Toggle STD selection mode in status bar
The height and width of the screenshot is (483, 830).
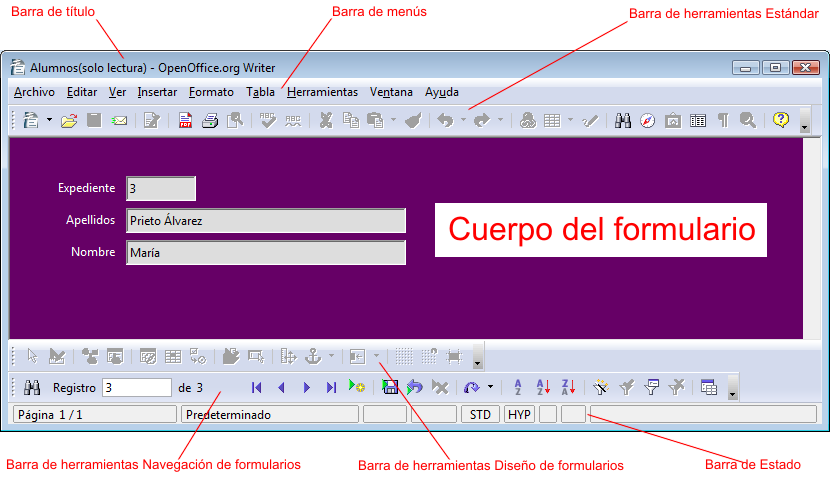click(480, 415)
